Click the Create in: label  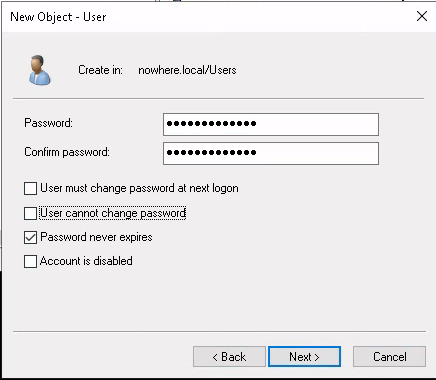(x=100, y=70)
